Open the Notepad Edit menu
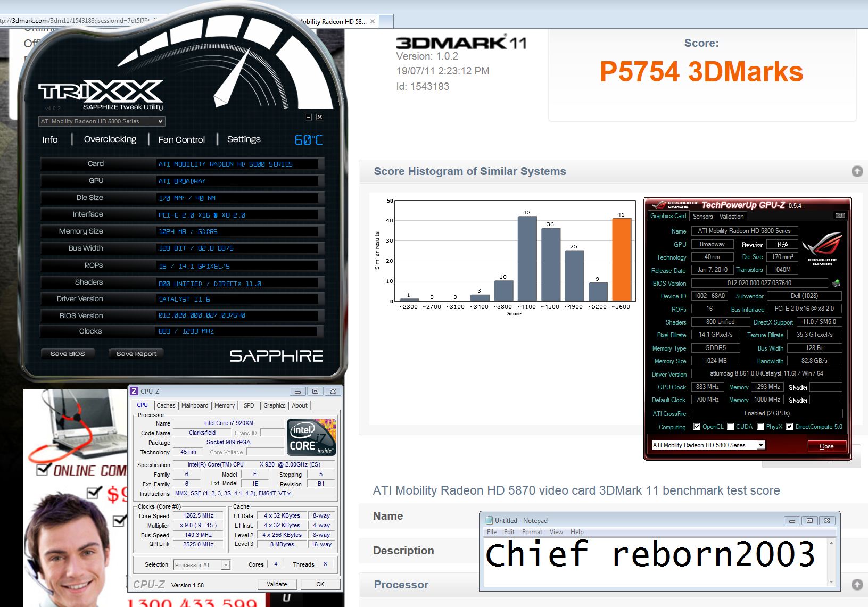The height and width of the screenshot is (607, 868). pos(509,532)
